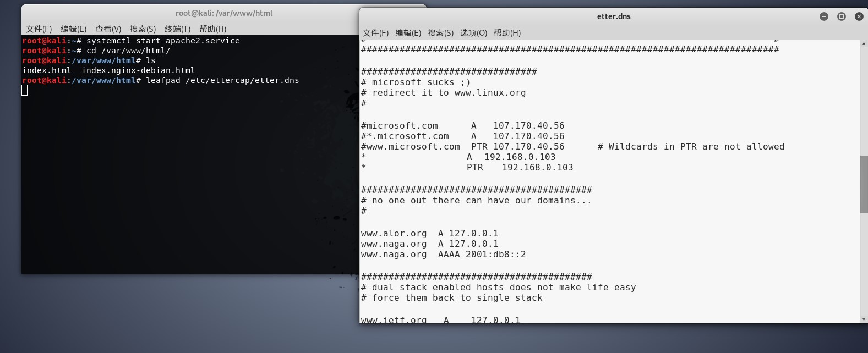The image size is (868, 353).
Task: Close the etter.dns window
Action: pos(859,16)
